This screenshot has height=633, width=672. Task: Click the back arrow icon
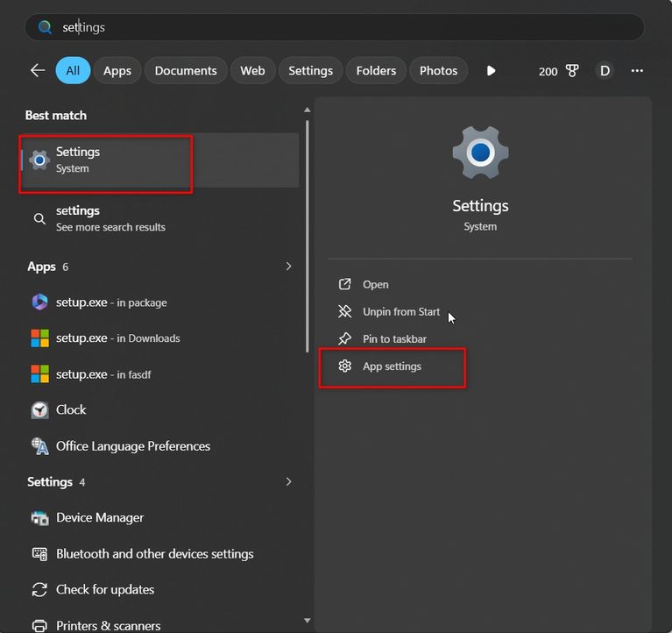tap(38, 70)
